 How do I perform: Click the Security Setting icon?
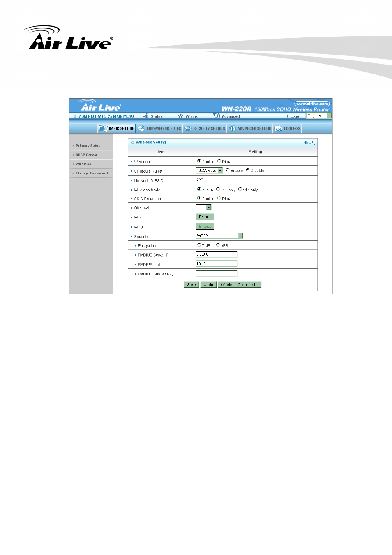tap(188, 128)
